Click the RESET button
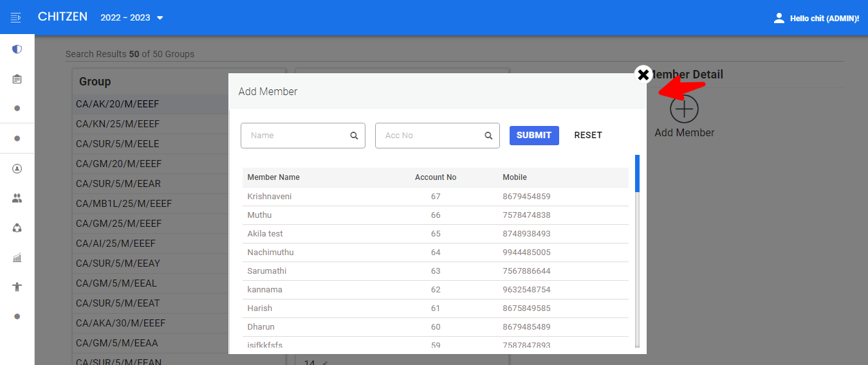Viewport: 868px width, 365px height. (x=588, y=135)
